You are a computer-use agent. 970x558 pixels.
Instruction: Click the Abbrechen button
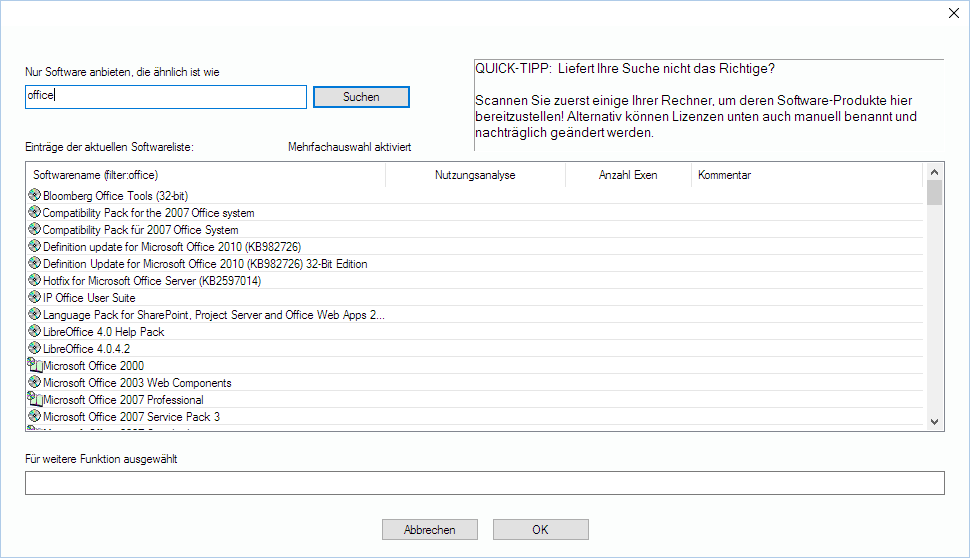click(x=430, y=530)
